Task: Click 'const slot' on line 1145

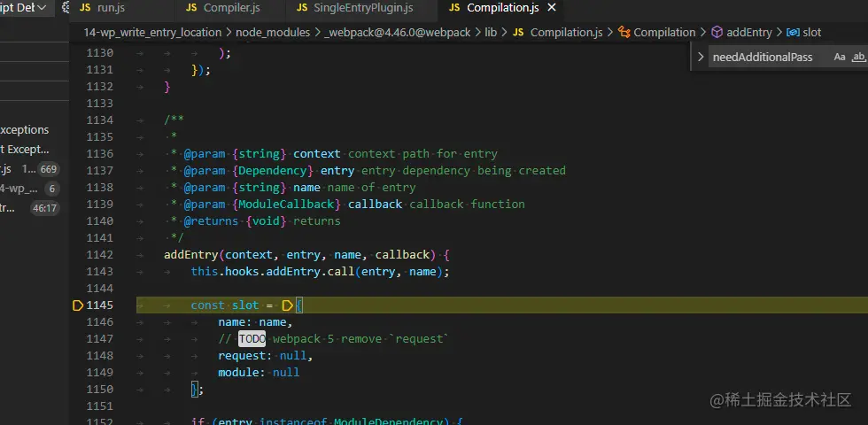Action: tap(225, 305)
